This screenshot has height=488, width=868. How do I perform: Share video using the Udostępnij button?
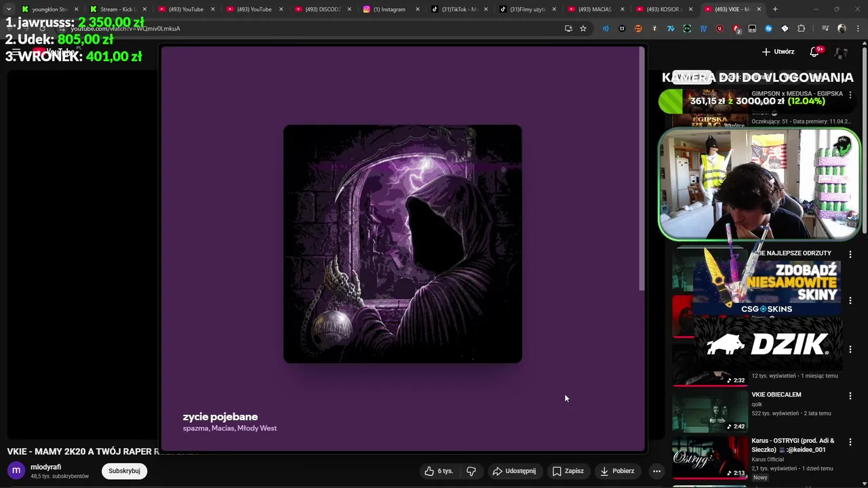(514, 471)
